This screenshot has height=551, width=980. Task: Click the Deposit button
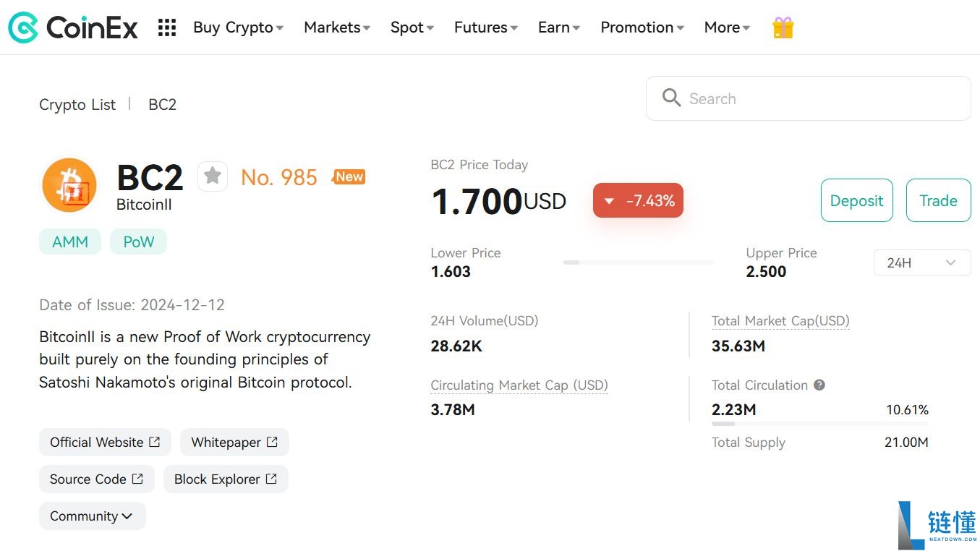[857, 200]
